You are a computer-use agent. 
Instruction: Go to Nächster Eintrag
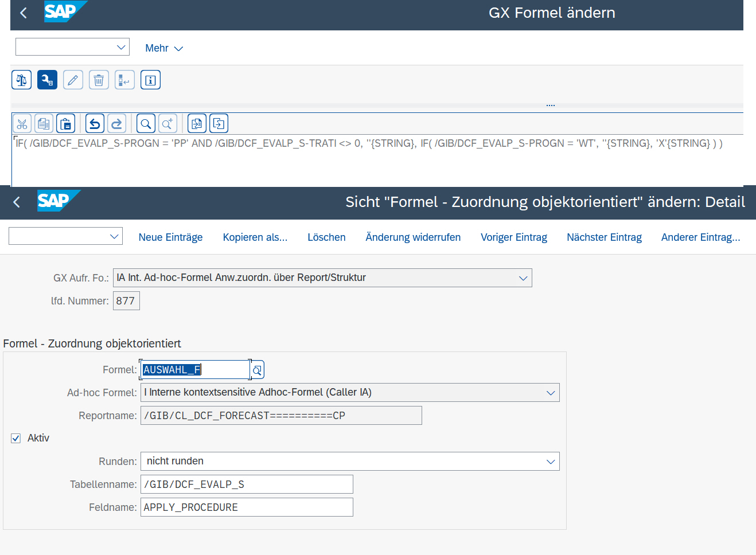coord(604,237)
